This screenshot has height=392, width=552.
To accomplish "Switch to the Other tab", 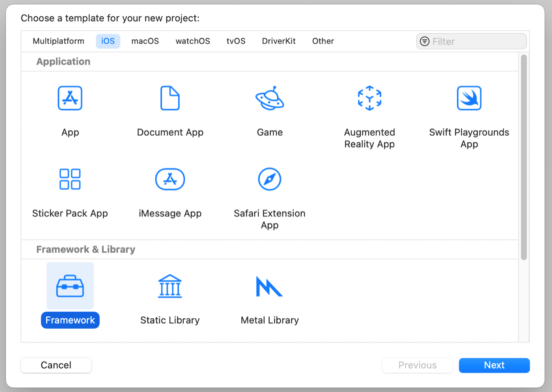I will pyautogui.click(x=323, y=41).
